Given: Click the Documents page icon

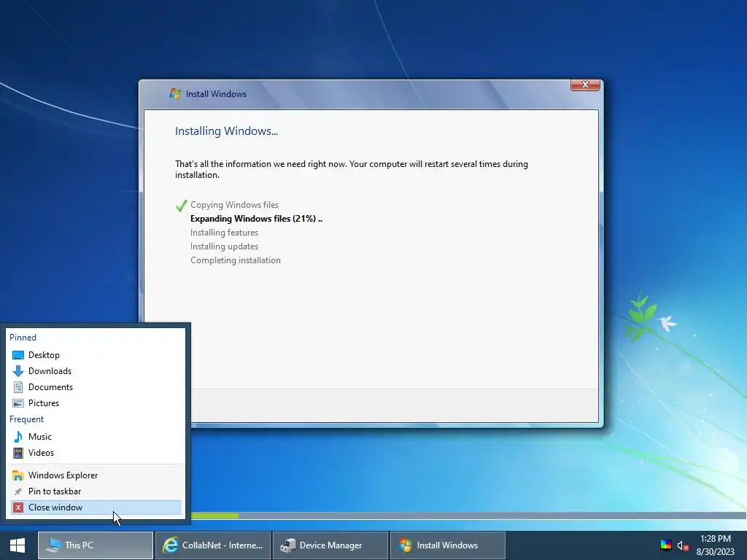Looking at the screenshot, I should [18, 387].
